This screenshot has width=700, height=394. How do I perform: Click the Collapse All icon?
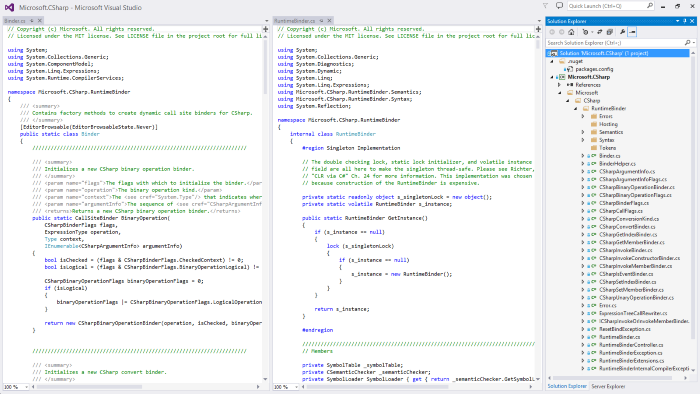[609, 32]
